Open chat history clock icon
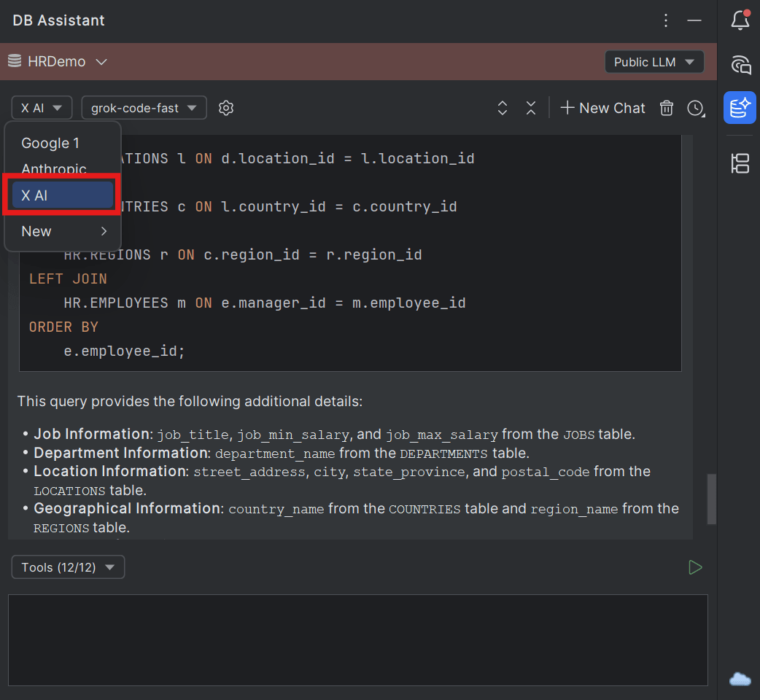 tap(696, 107)
